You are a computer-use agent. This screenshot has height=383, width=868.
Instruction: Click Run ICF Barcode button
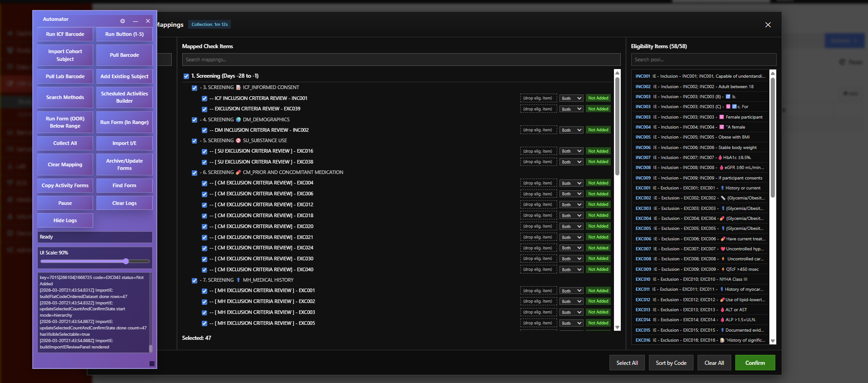65,34
